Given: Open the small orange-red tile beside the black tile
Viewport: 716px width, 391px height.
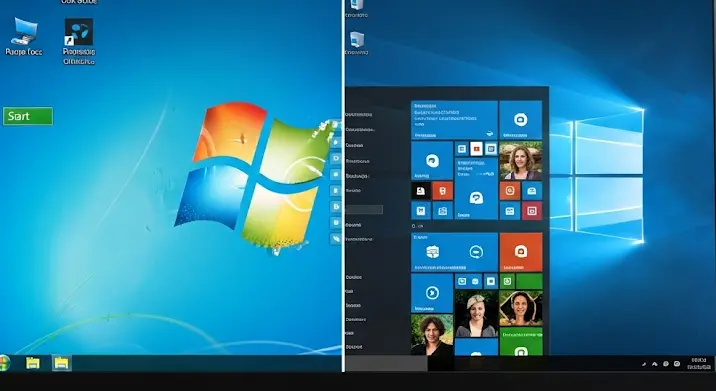Looking at the screenshot, I should (x=442, y=190).
